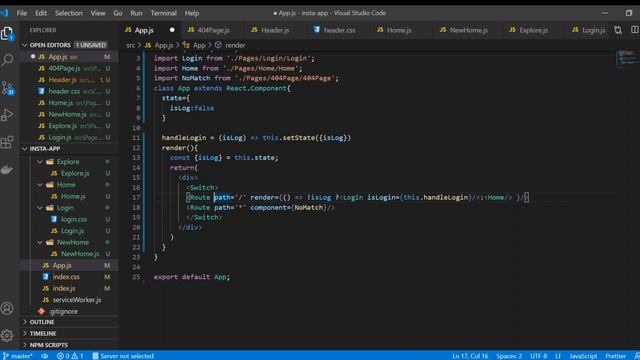Open the Search view in activity bar
640x360 pixels.
pyautogui.click(x=7, y=60)
